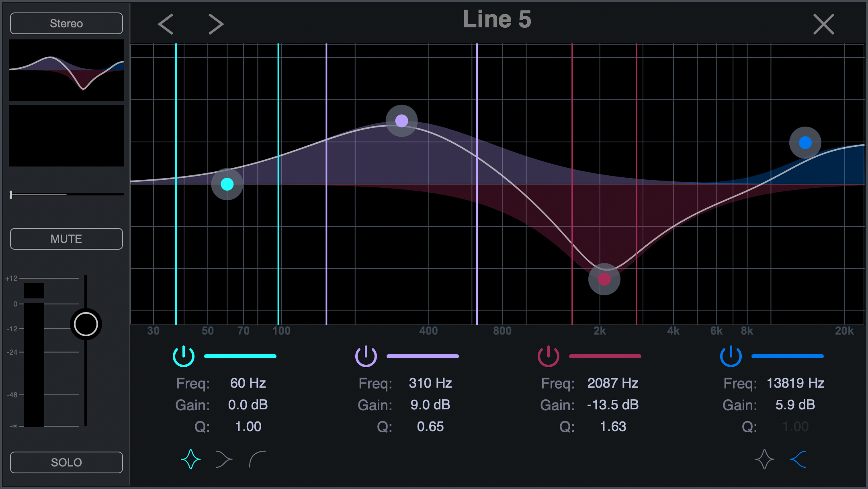Select bell filter shape for band 4
The width and height of the screenshot is (868, 489).
pos(764,459)
